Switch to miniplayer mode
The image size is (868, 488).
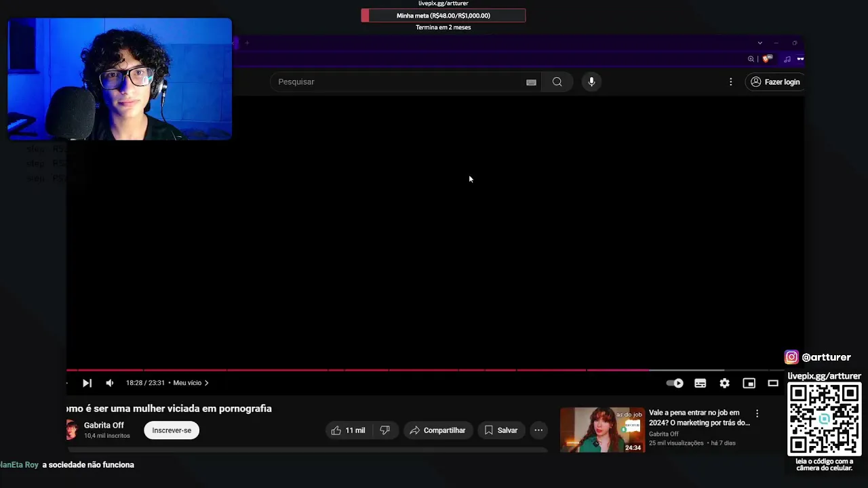749,383
